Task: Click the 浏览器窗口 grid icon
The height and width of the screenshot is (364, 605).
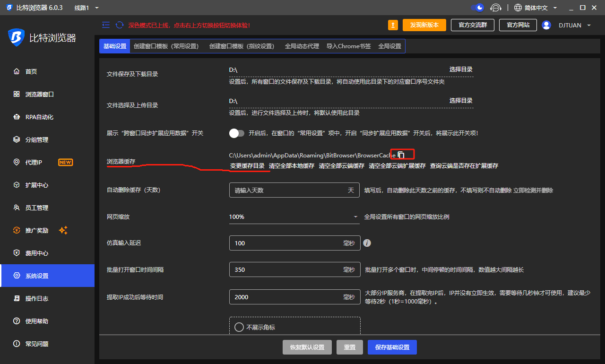Action: pyautogui.click(x=17, y=94)
